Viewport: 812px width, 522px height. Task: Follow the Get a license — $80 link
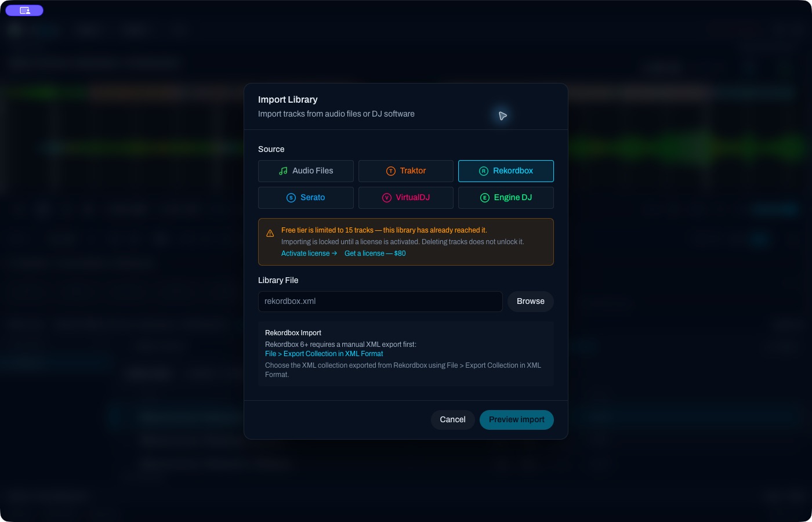[x=375, y=253]
